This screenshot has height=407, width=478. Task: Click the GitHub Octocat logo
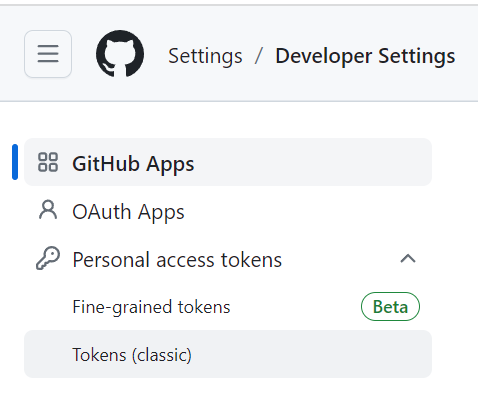point(120,54)
